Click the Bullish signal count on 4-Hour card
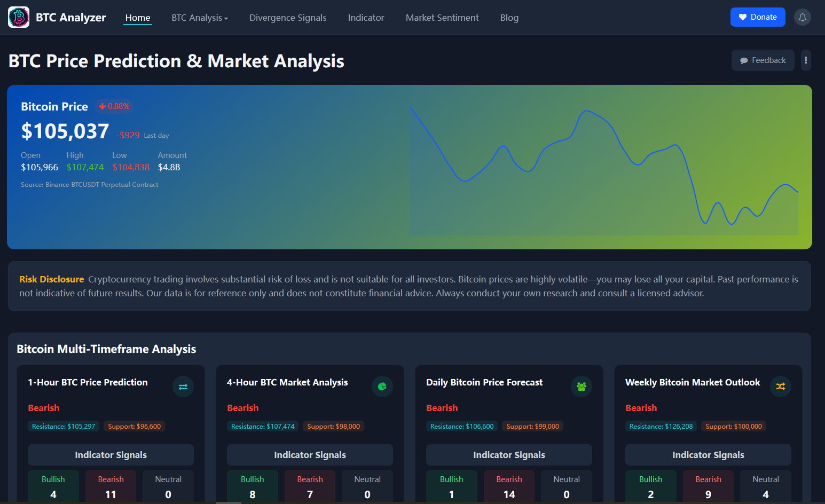 [x=253, y=486]
